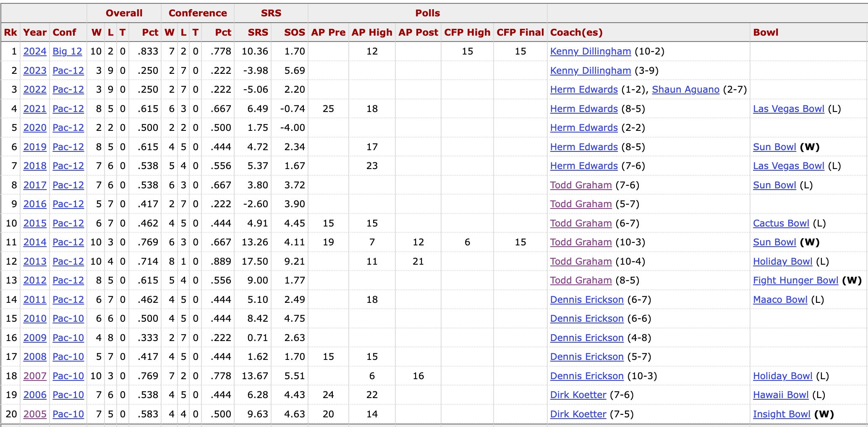This screenshot has height=427, width=868.
Task: Open the 2024 season year link
Action: 35,51
